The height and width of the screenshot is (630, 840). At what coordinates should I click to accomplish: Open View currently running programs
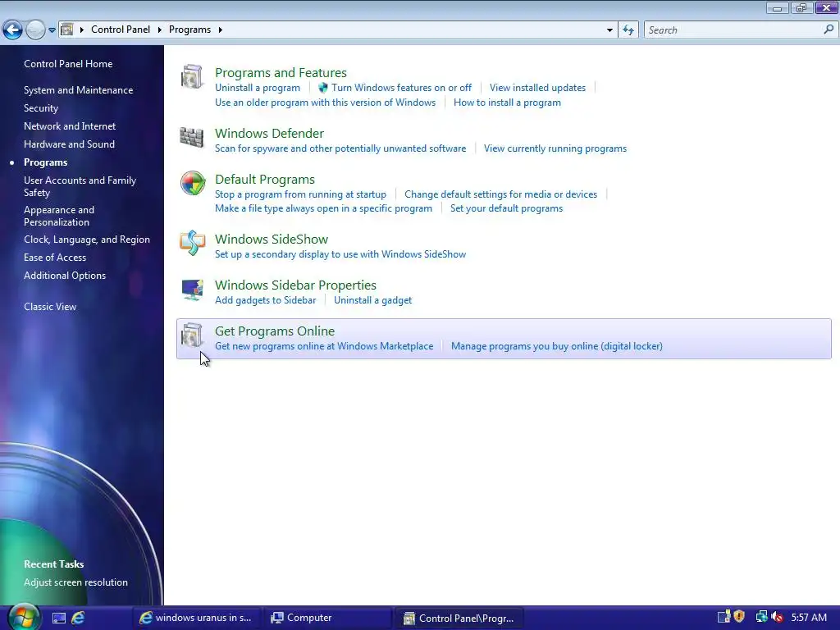pyautogui.click(x=555, y=148)
